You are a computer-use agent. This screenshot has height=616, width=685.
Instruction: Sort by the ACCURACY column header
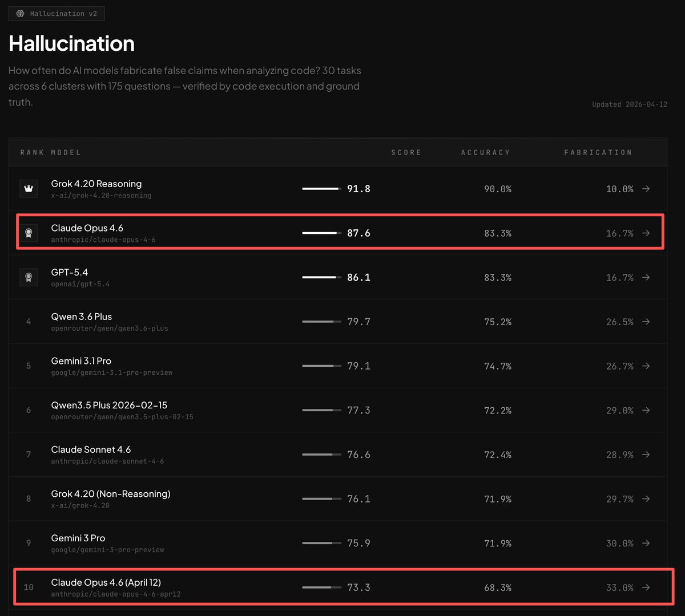click(486, 152)
